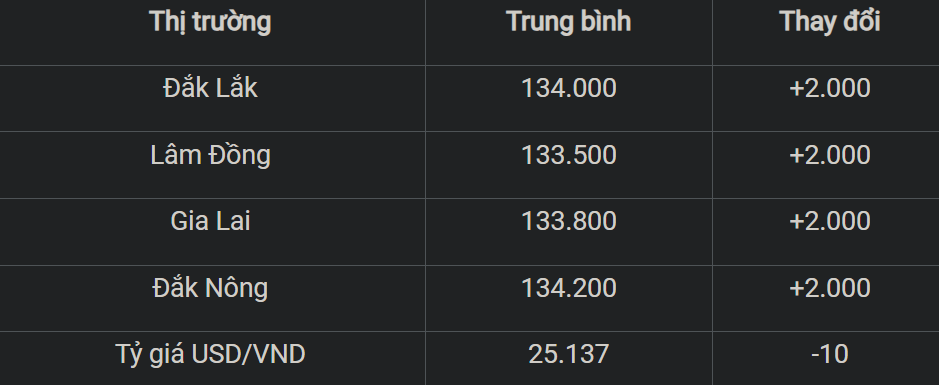
Task: Click the 25.137 exchange rate value
Action: (568, 354)
